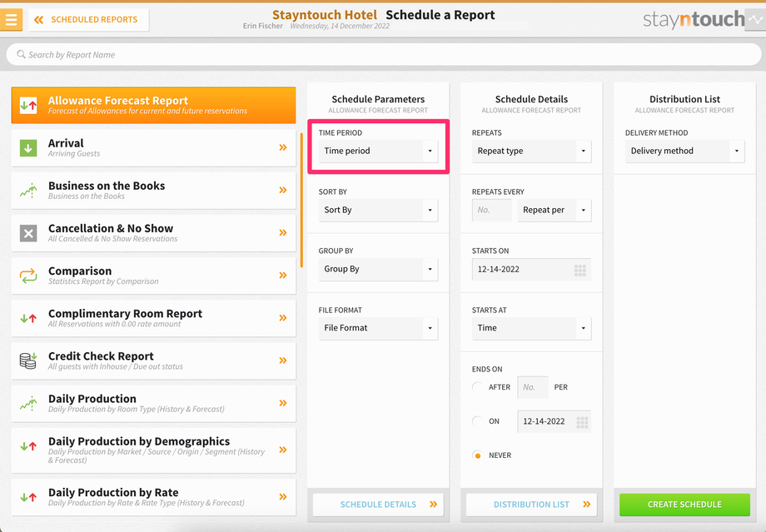Viewport: 766px width, 532px height.
Task: Click the Daily Production chart icon
Action: pyautogui.click(x=28, y=404)
